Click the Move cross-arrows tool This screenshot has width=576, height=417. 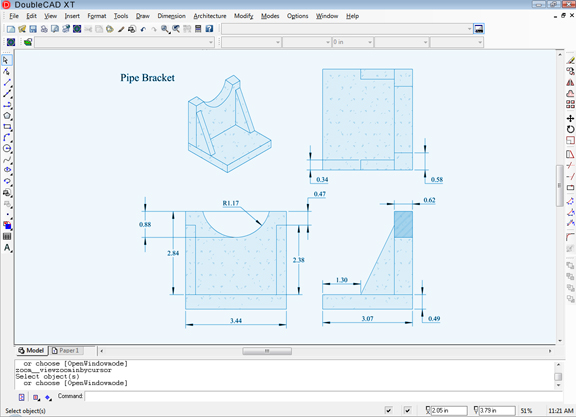click(570, 118)
